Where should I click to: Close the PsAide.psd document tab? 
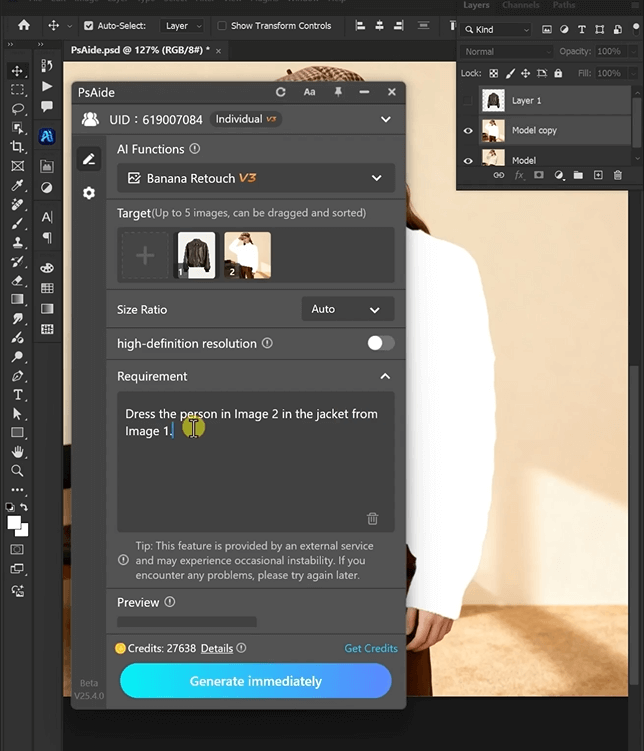coord(218,51)
